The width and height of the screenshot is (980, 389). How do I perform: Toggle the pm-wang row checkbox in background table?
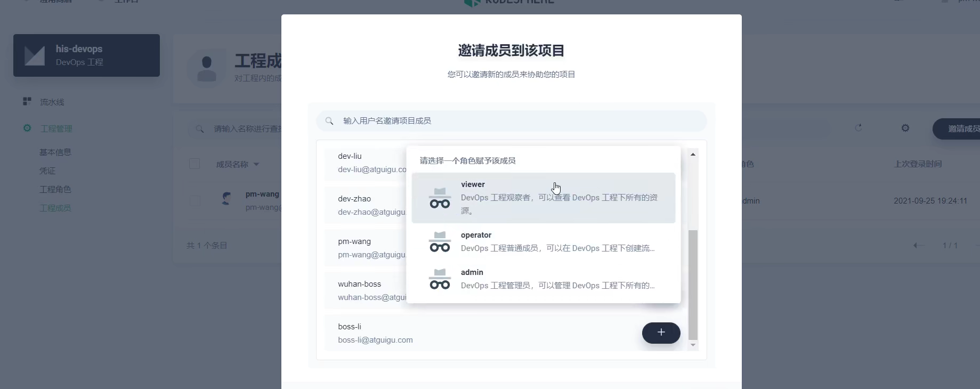pos(195,201)
